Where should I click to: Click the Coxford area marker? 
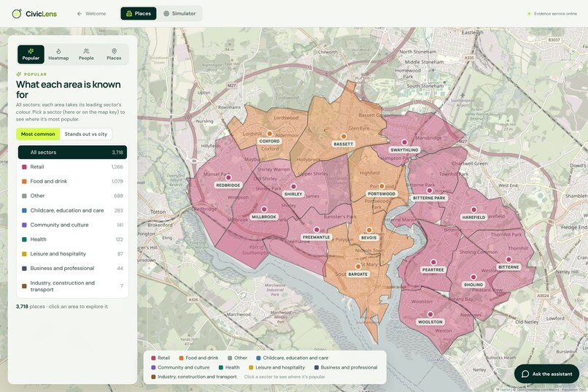click(x=269, y=134)
